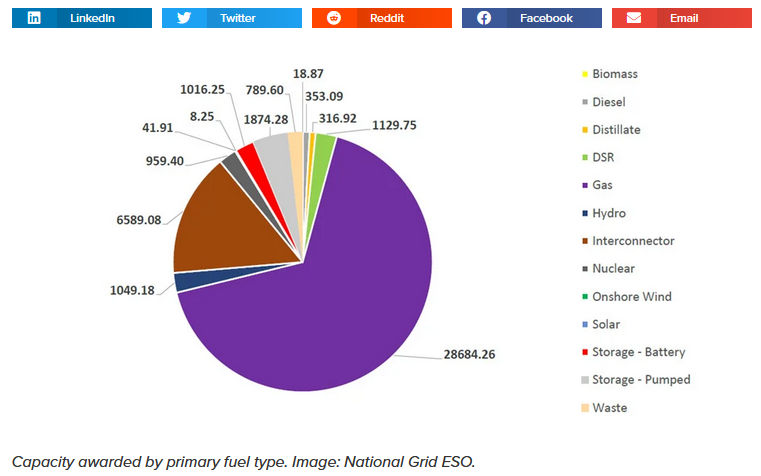
Task: Send article by Email button
Action: pos(682,18)
